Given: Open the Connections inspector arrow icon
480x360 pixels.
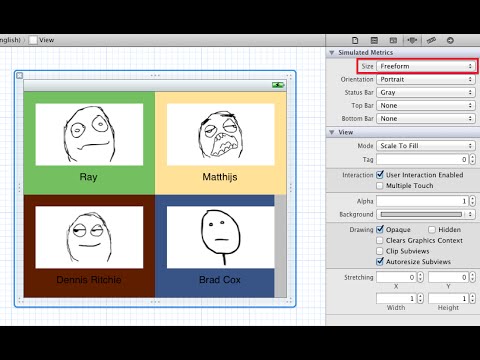Looking at the screenshot, I should pyautogui.click(x=450, y=40).
